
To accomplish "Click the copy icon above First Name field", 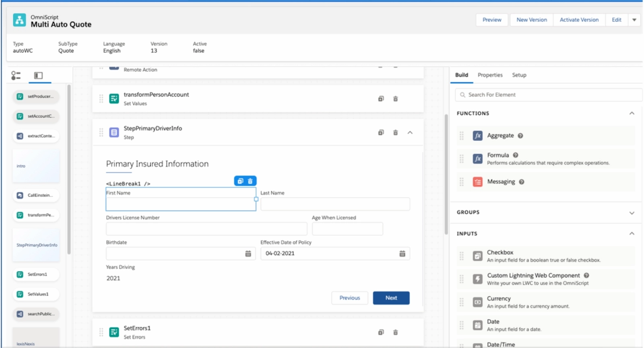I will [x=240, y=181].
